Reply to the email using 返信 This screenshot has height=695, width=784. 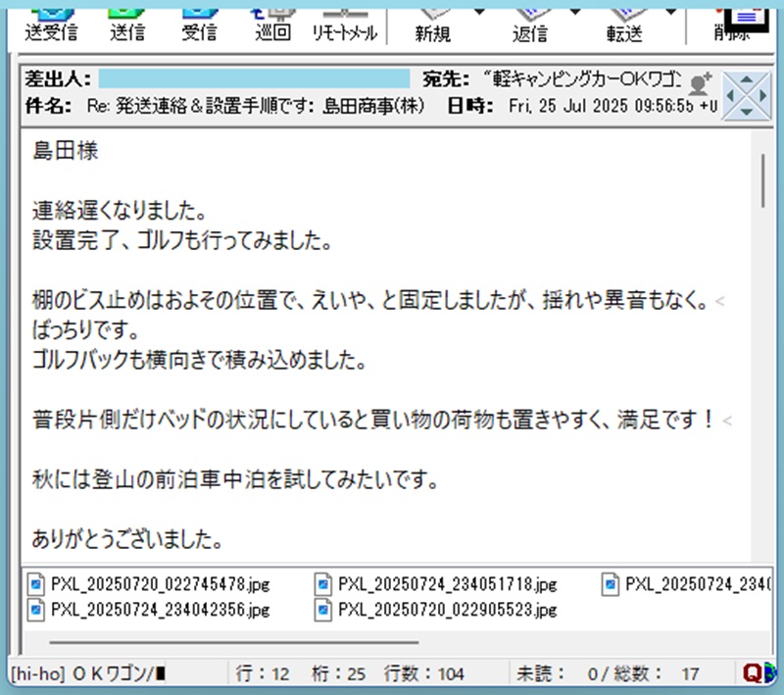[x=530, y=22]
